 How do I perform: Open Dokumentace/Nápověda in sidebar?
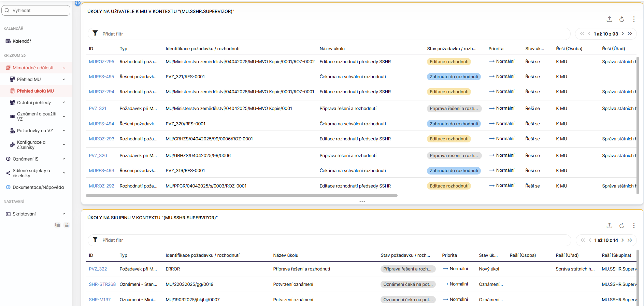pos(38,187)
